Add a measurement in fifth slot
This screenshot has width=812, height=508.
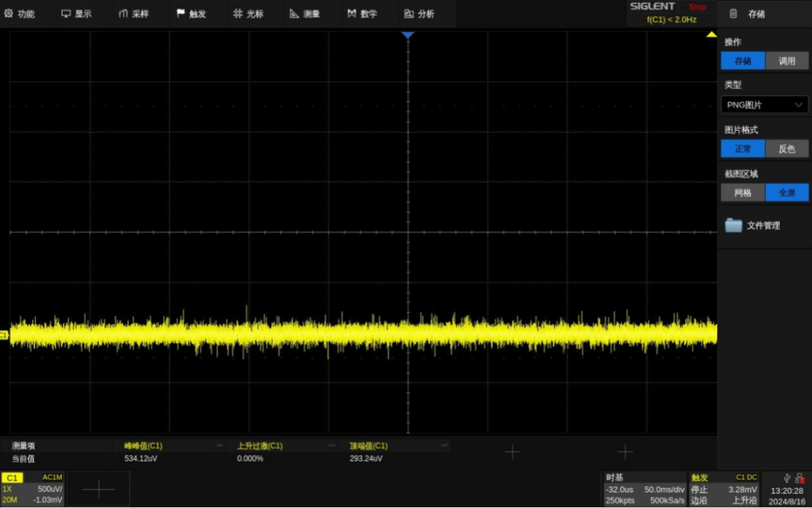[x=625, y=452]
